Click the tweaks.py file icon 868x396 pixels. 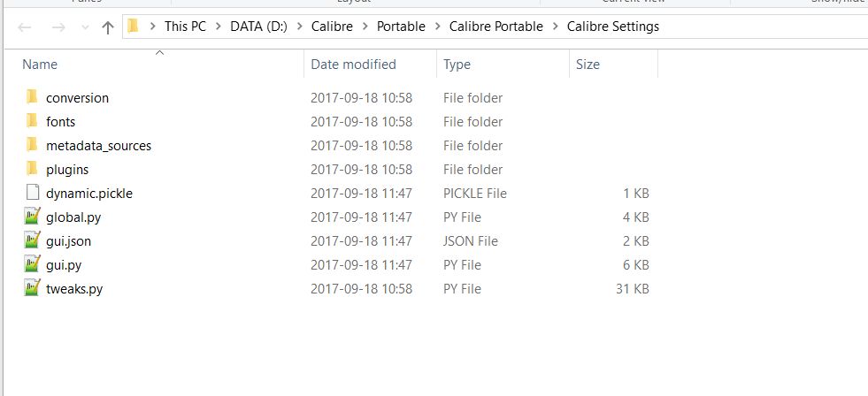tap(33, 288)
